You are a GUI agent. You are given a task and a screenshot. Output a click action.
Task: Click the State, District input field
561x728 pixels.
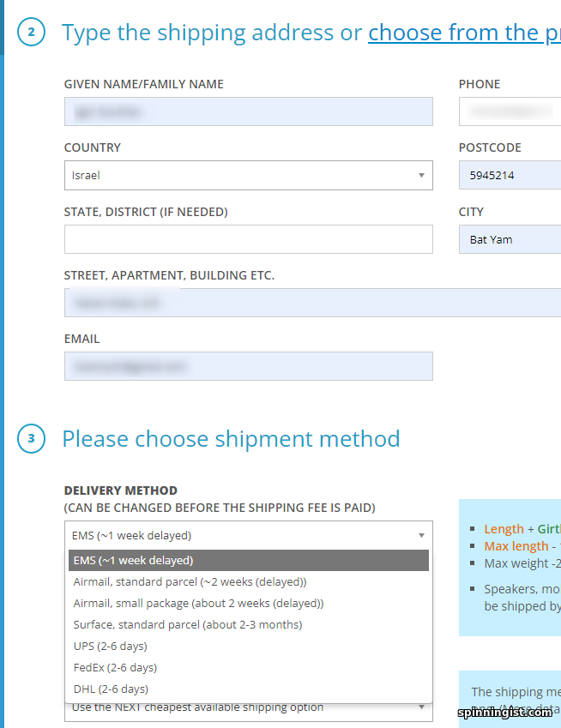248,239
